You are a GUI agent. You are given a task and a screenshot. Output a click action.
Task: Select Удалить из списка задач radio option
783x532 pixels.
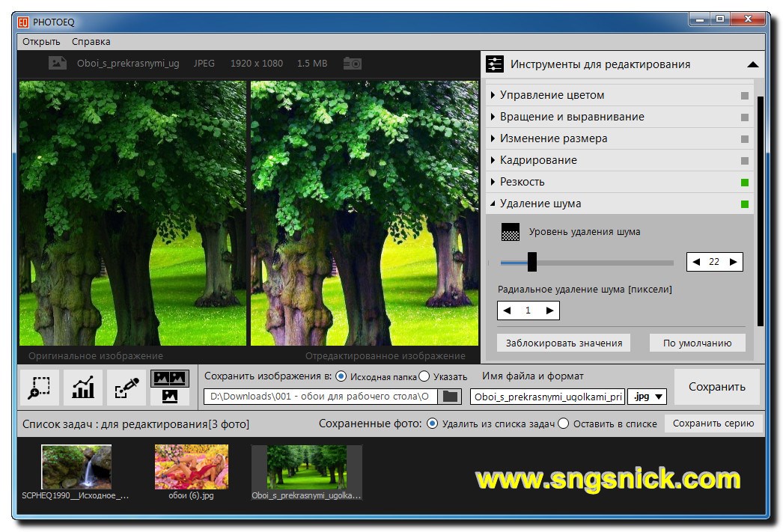(433, 424)
